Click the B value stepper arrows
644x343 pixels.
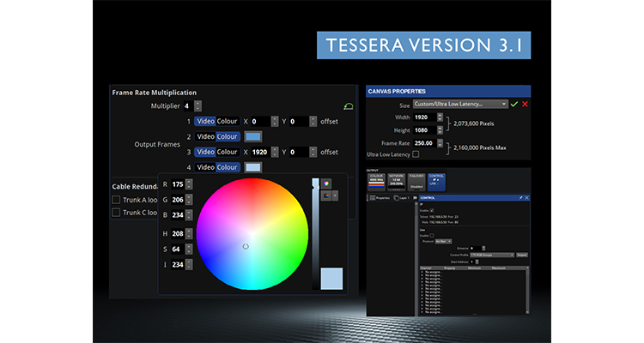click(x=189, y=215)
